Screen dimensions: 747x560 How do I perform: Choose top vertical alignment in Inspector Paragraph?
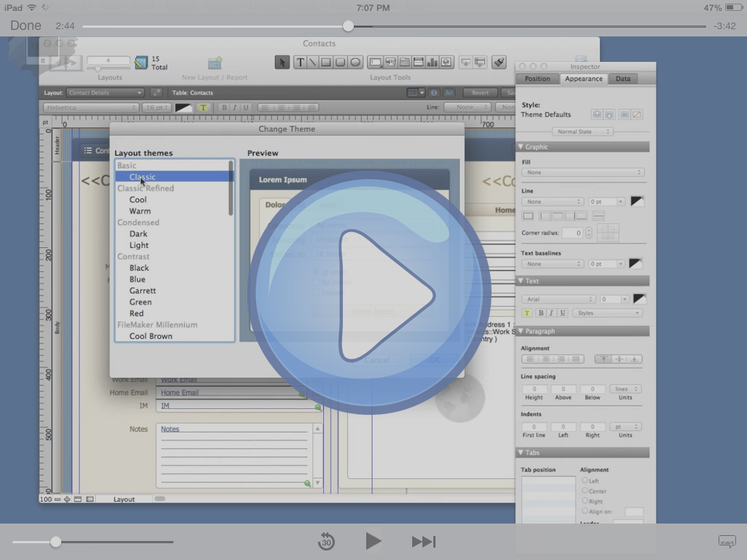point(603,359)
